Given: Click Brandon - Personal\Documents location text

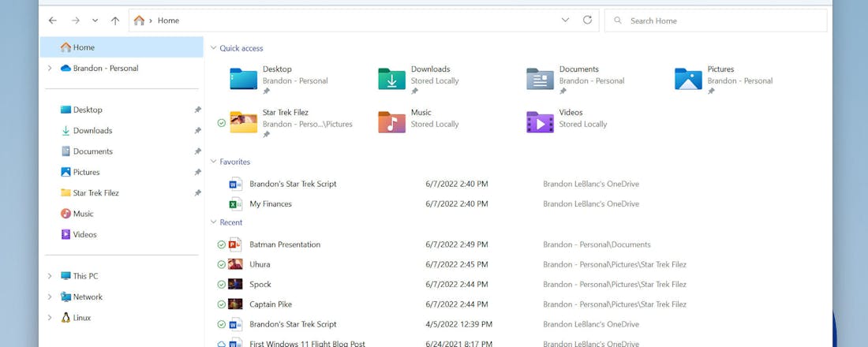Looking at the screenshot, I should click(x=597, y=244).
